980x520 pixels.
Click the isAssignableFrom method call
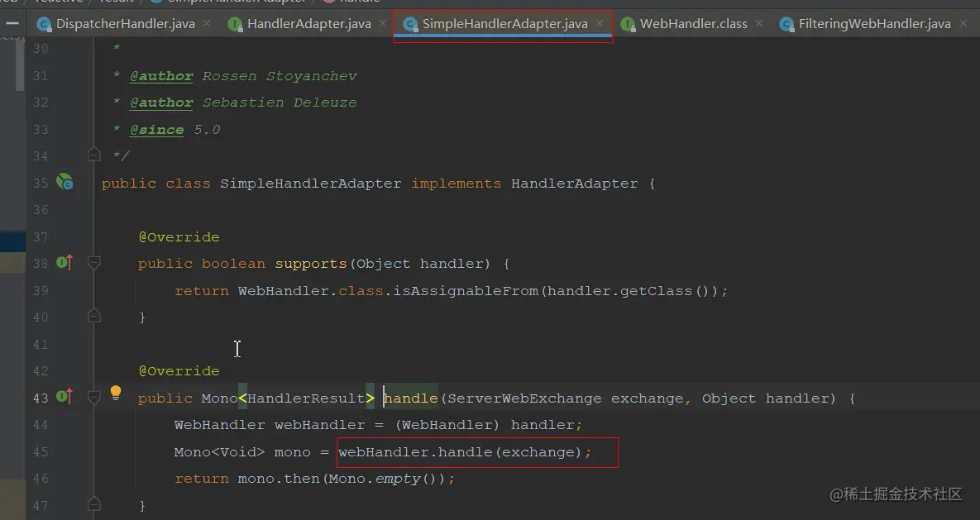tap(465, 291)
